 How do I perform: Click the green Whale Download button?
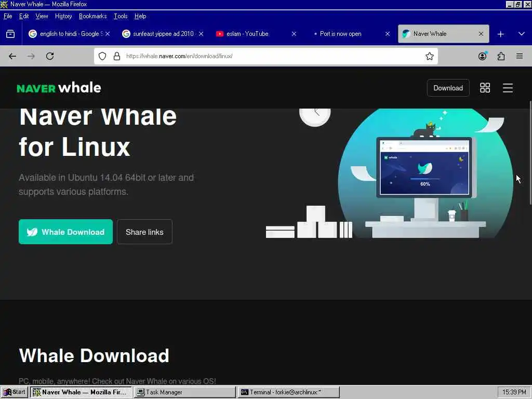click(x=65, y=232)
